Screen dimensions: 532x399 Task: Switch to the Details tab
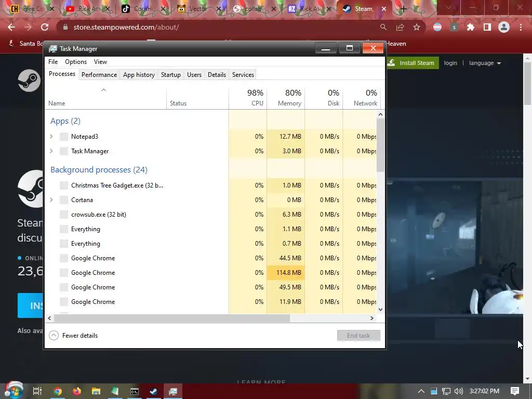pyautogui.click(x=217, y=75)
